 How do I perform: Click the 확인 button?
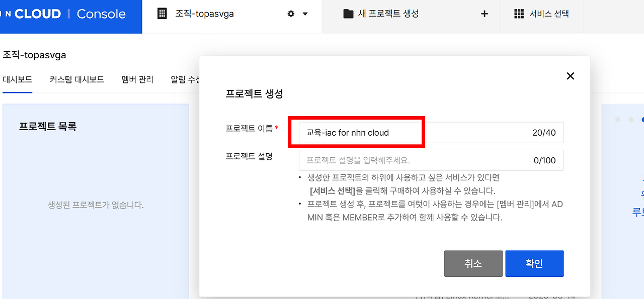[534, 263]
